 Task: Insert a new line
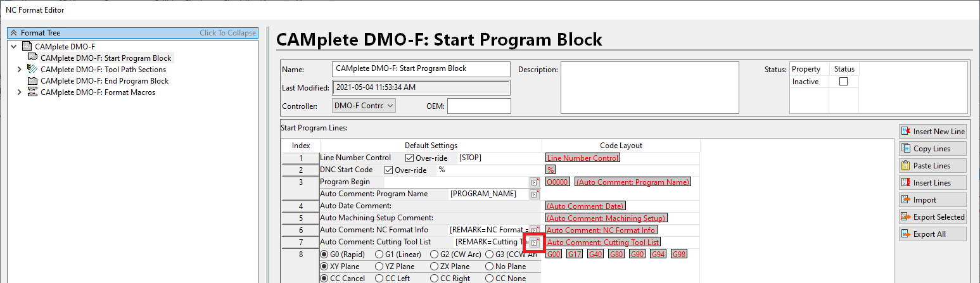[x=932, y=131]
